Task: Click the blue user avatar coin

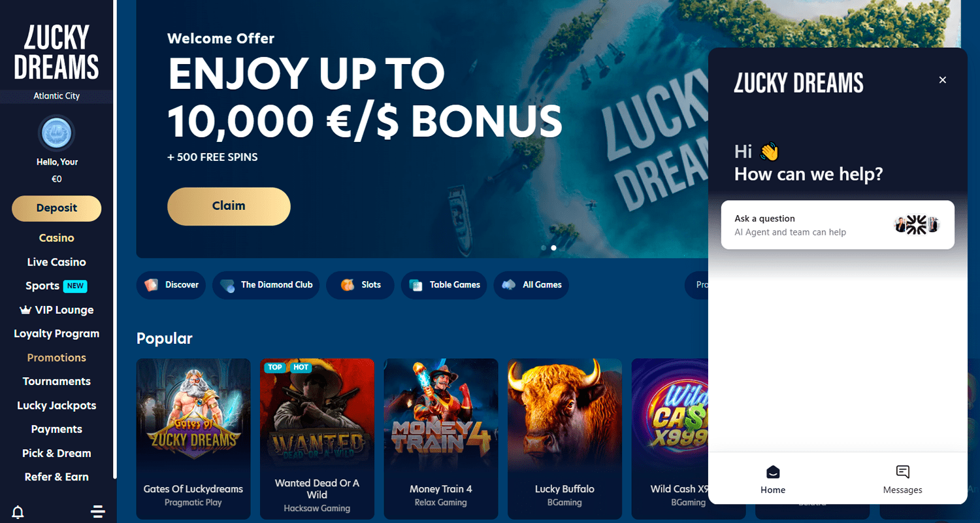Action: coord(56,133)
